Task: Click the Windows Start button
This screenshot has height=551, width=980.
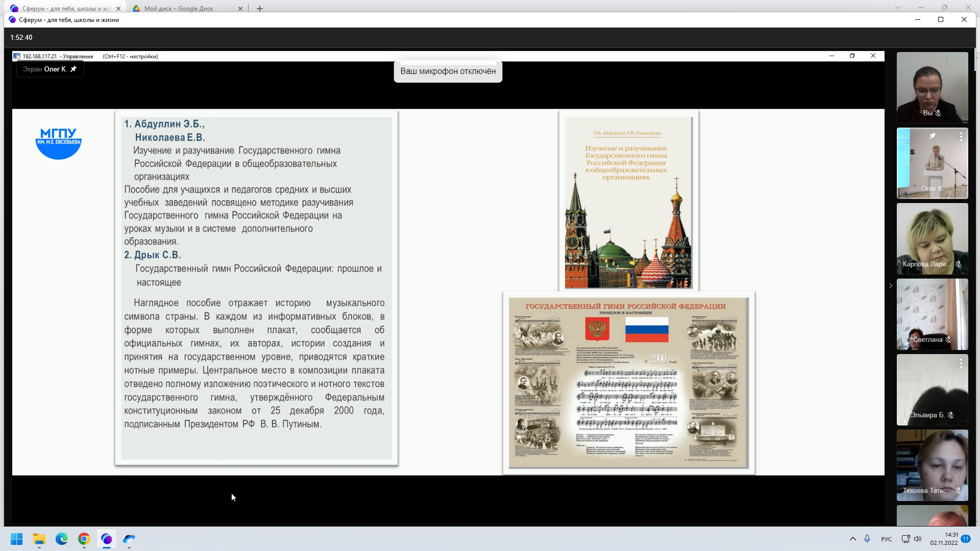Action: point(17,539)
